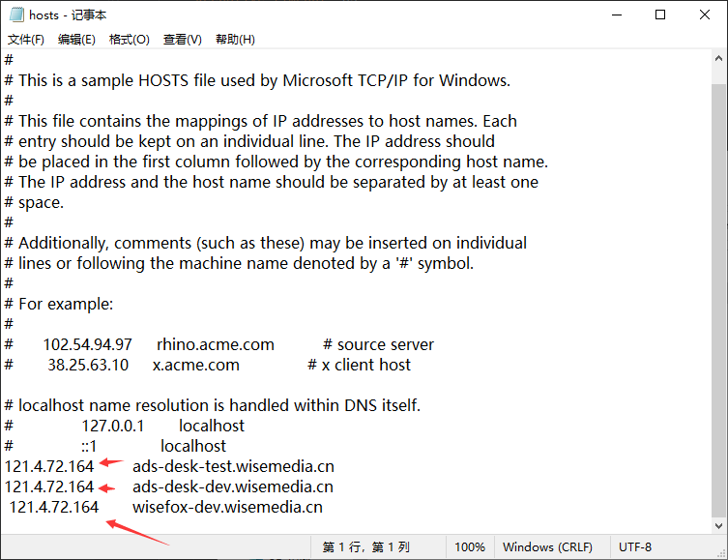Click x.acme.com in the example
The width and height of the screenshot is (728, 560).
196,365
